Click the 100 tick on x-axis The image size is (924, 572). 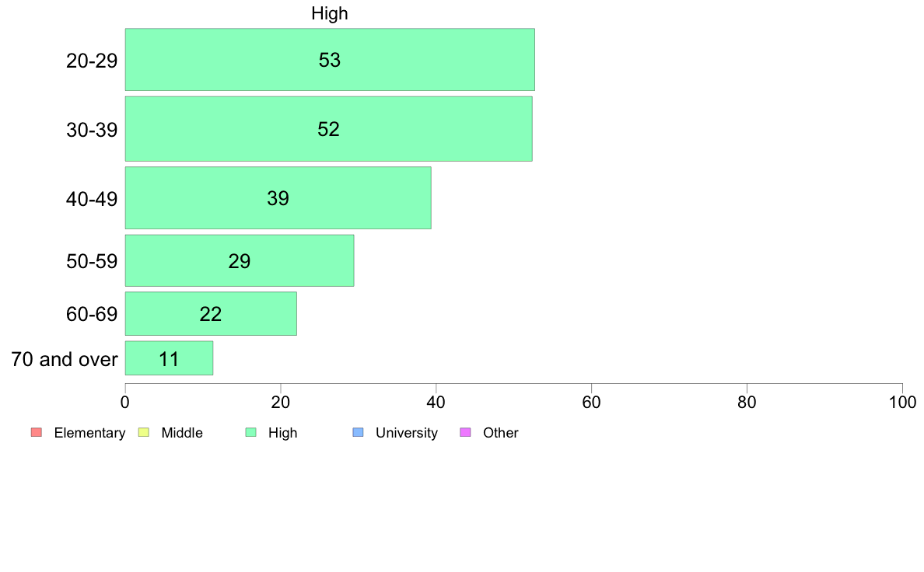903,403
